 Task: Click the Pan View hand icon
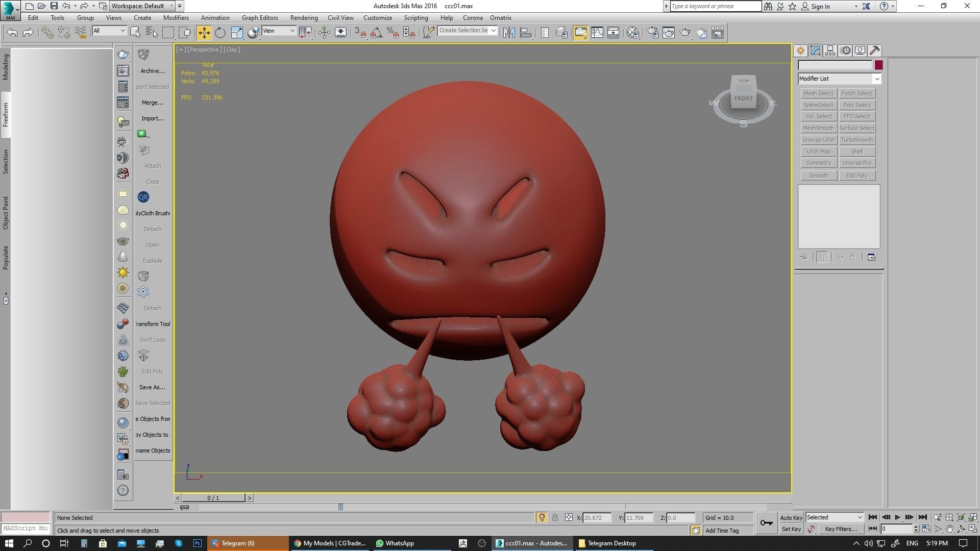pos(949,529)
